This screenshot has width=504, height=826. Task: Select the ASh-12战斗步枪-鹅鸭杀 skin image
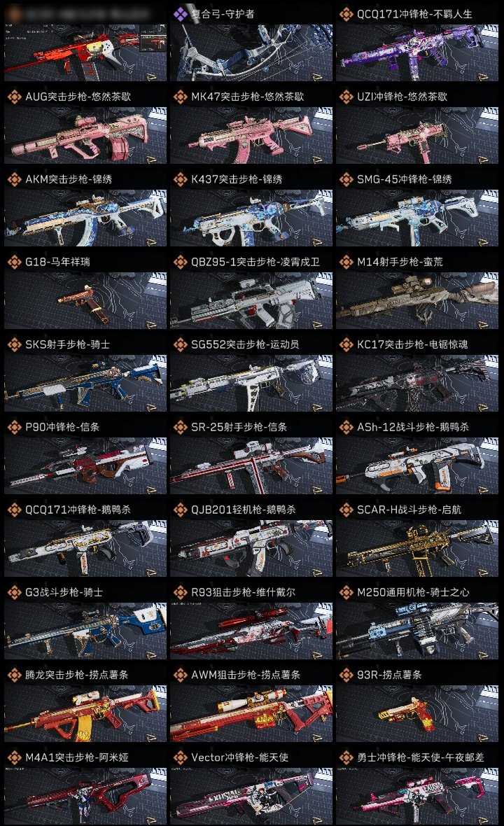[417, 465]
